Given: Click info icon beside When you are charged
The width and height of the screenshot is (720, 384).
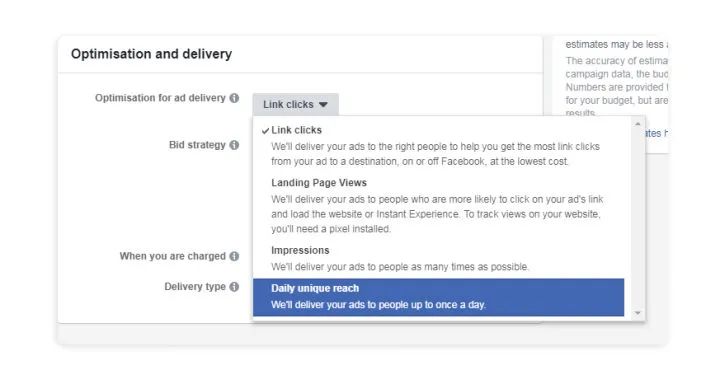Looking at the screenshot, I should pyautogui.click(x=234, y=256).
